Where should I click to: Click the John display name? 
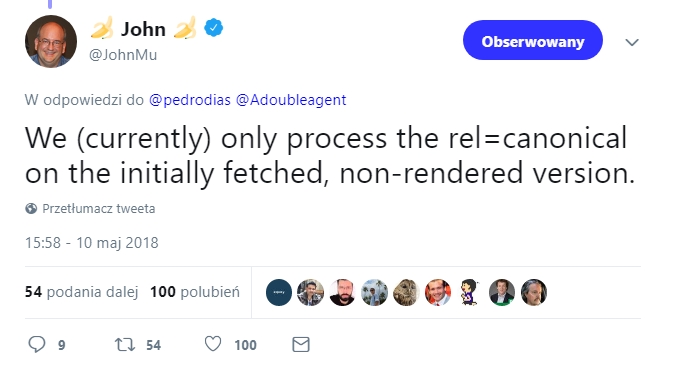143,29
